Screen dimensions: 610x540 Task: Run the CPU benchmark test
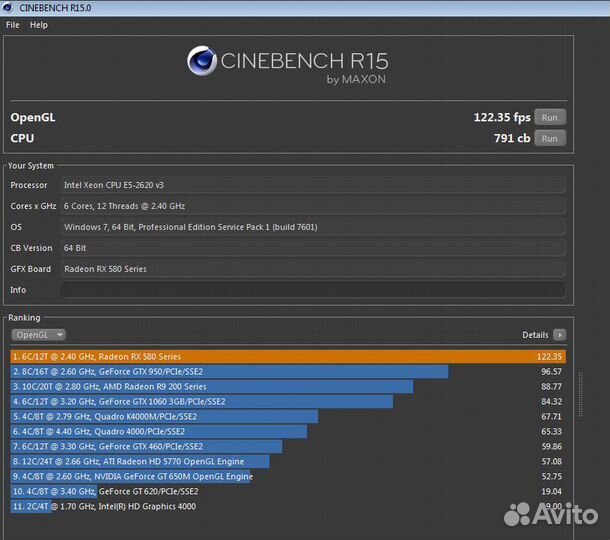coord(549,139)
